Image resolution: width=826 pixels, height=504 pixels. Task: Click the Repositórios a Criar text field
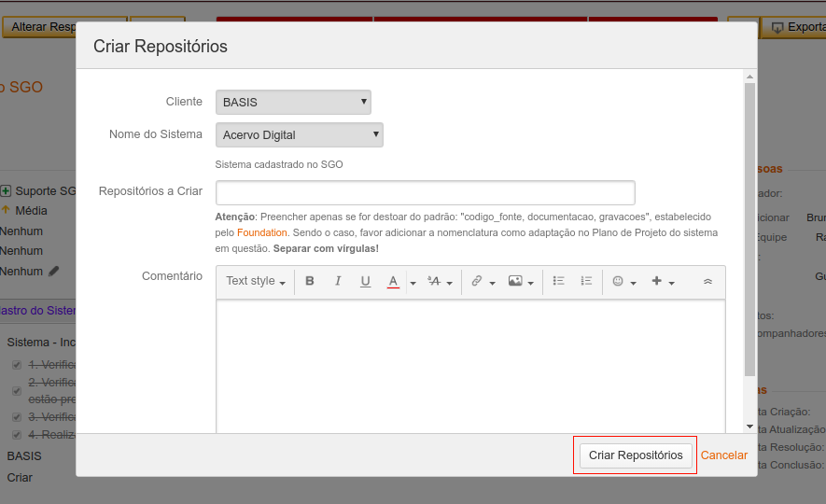coord(425,192)
